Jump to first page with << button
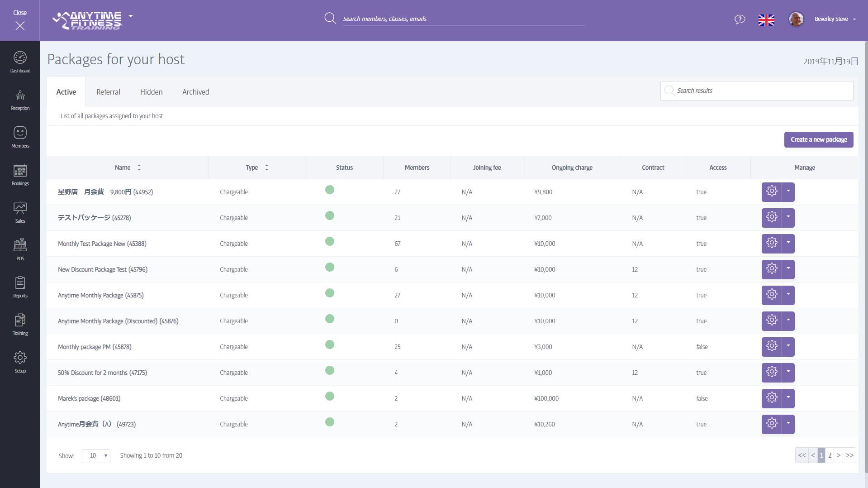 click(802, 455)
